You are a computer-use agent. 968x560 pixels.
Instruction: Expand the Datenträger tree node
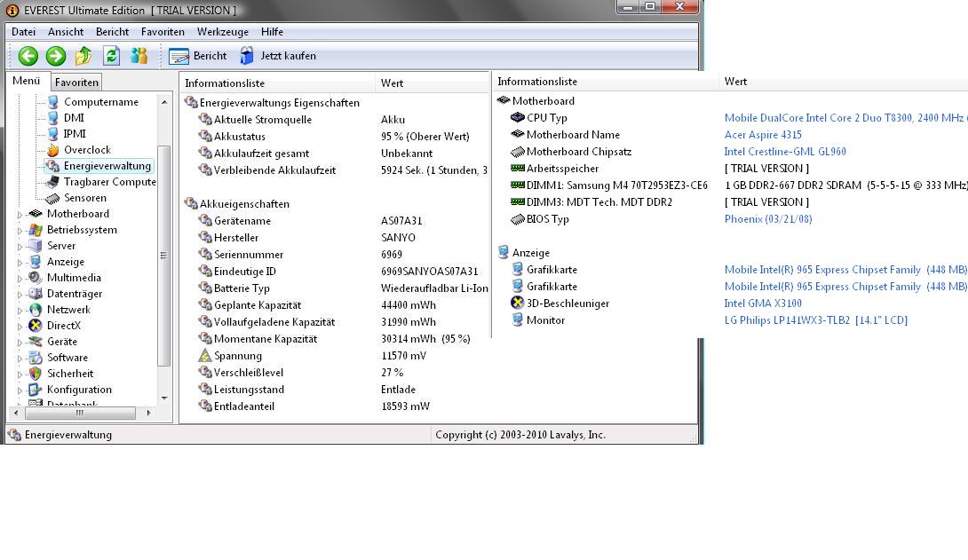coord(20,295)
